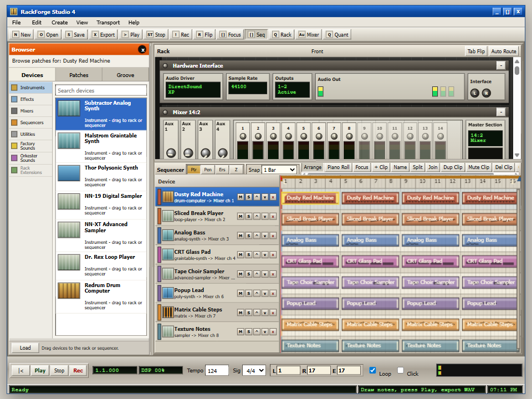The height and width of the screenshot is (399, 532).
Task: Click the Dup Clip button
Action: pos(453,167)
